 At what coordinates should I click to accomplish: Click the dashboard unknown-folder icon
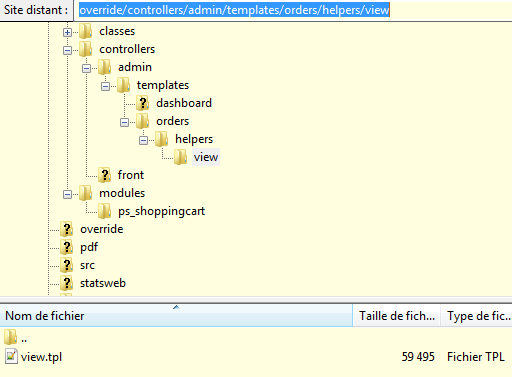pyautogui.click(x=143, y=103)
